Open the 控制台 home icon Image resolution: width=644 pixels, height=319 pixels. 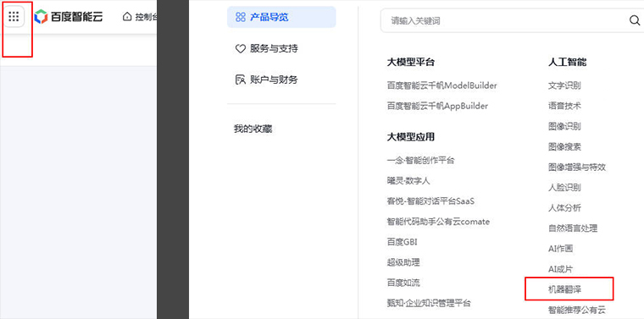[127, 17]
